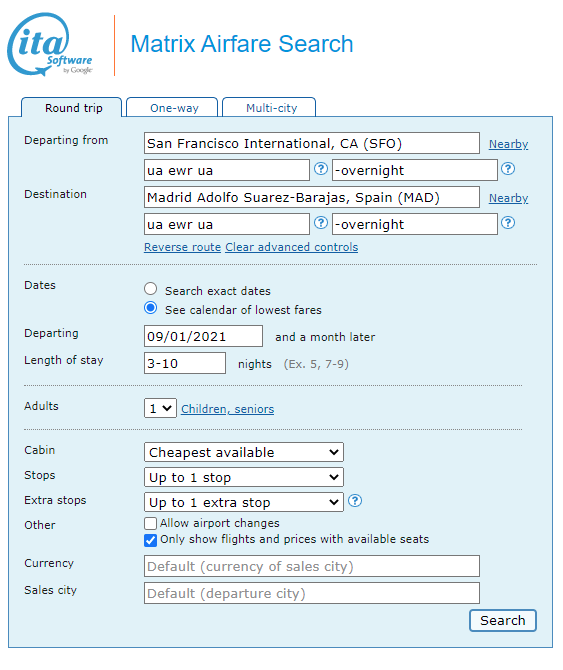The height and width of the screenshot is (670, 563).
Task: Expand the Stops dropdown
Action: click(x=243, y=477)
